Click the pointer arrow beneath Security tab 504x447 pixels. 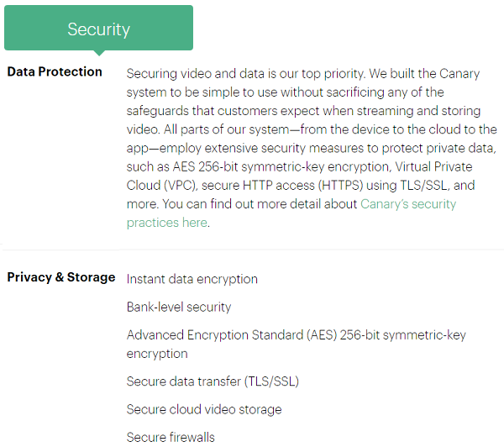(x=99, y=53)
